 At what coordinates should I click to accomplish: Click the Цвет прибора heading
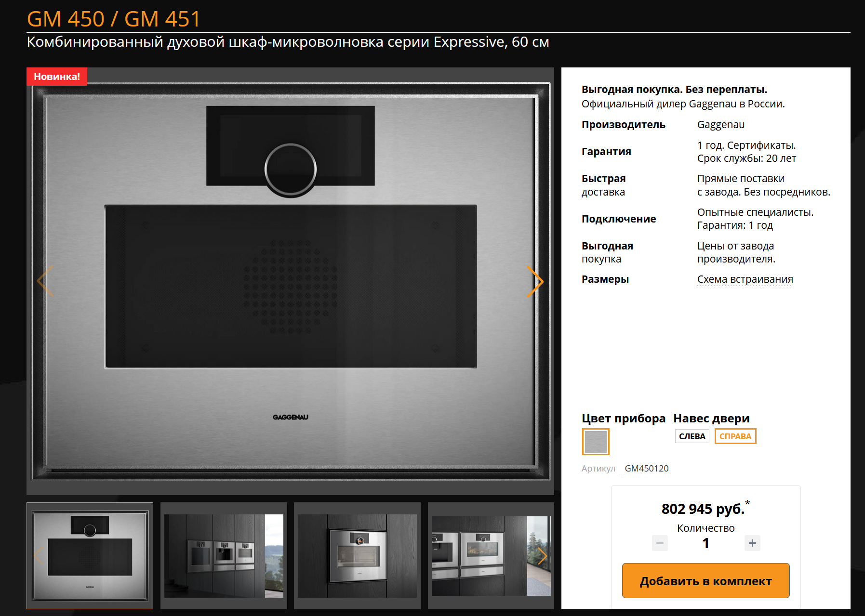(624, 419)
